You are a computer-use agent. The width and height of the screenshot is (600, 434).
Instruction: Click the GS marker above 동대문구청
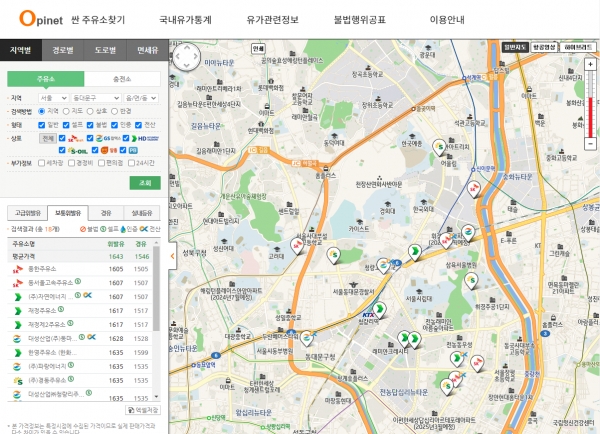pyautogui.click(x=307, y=338)
